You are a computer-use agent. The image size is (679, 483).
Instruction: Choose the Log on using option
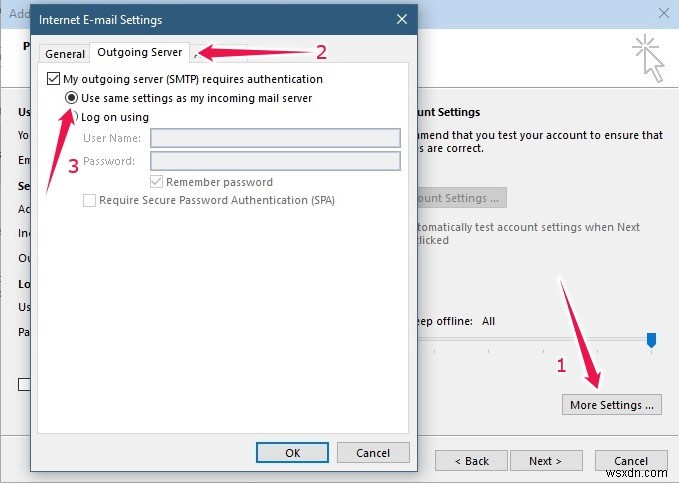tap(73, 117)
